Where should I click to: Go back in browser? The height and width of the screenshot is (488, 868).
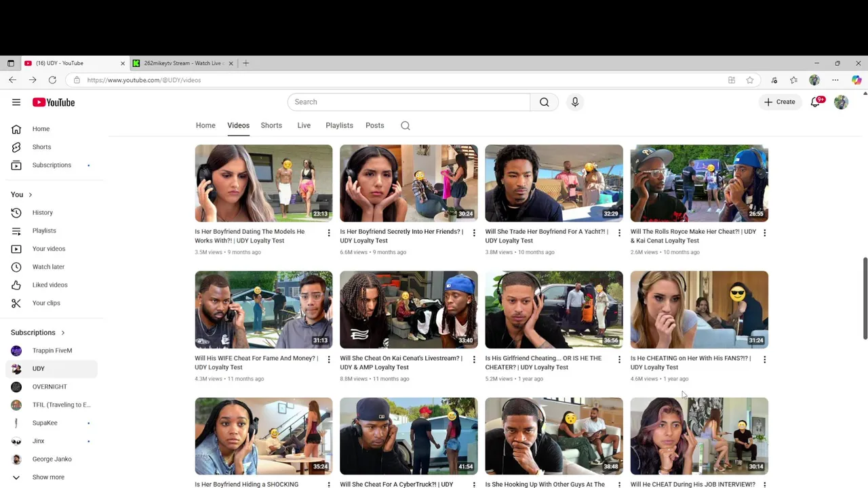point(12,80)
